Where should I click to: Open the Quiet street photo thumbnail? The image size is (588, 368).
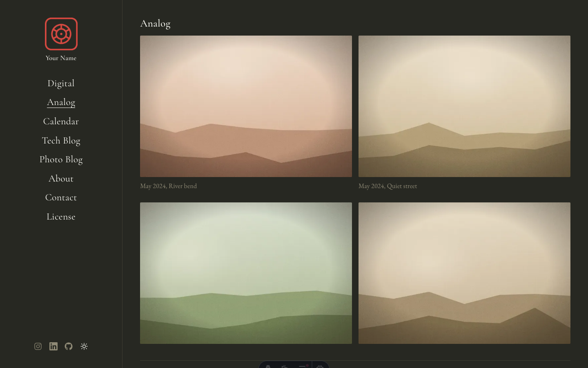click(x=464, y=106)
